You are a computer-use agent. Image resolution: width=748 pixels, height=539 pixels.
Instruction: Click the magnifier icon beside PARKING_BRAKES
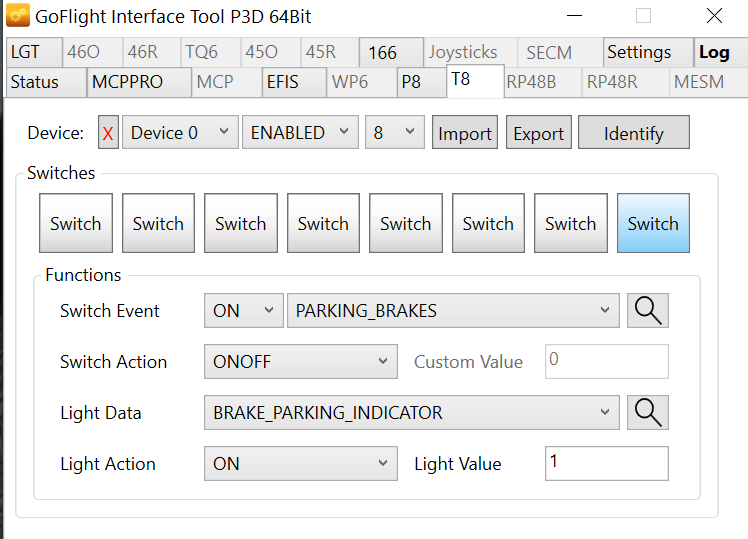pyautogui.click(x=648, y=311)
